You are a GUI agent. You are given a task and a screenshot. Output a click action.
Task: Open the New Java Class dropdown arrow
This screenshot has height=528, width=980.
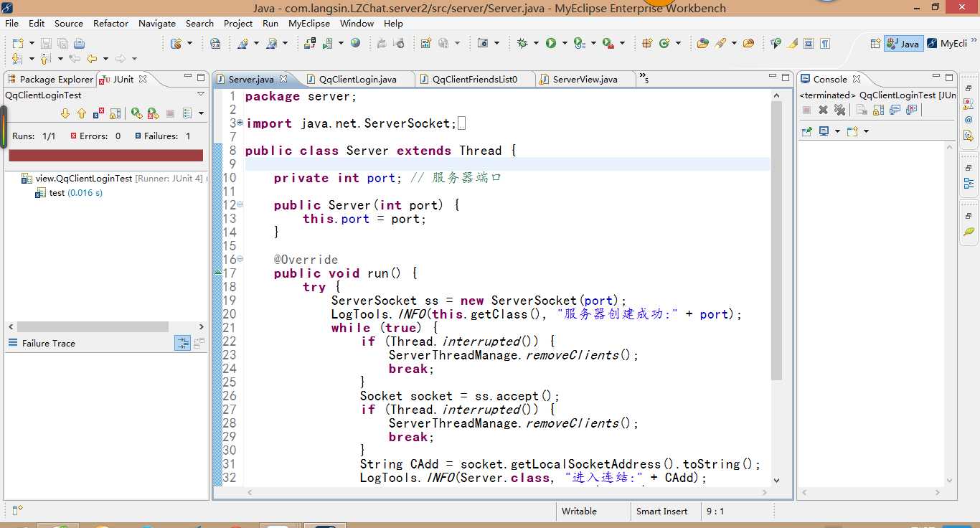[678, 44]
